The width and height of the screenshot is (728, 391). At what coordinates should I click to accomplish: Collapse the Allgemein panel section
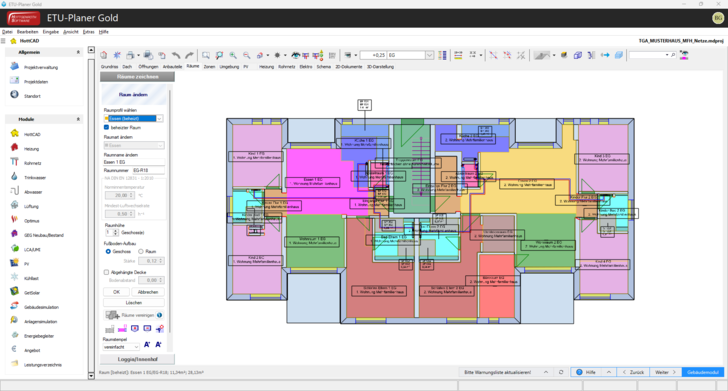pos(78,52)
